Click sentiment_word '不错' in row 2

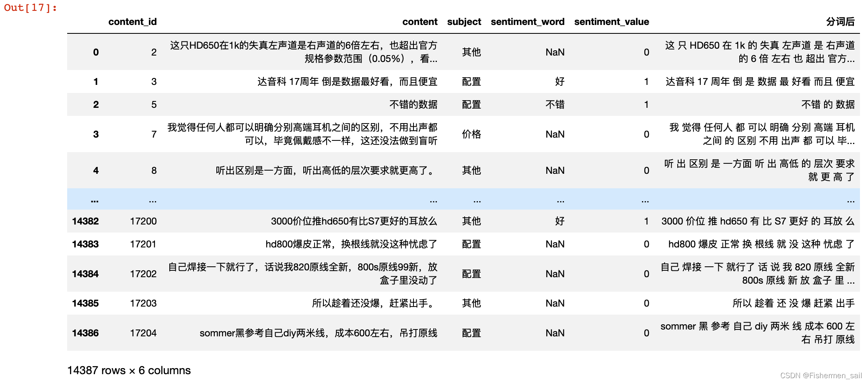pos(555,105)
